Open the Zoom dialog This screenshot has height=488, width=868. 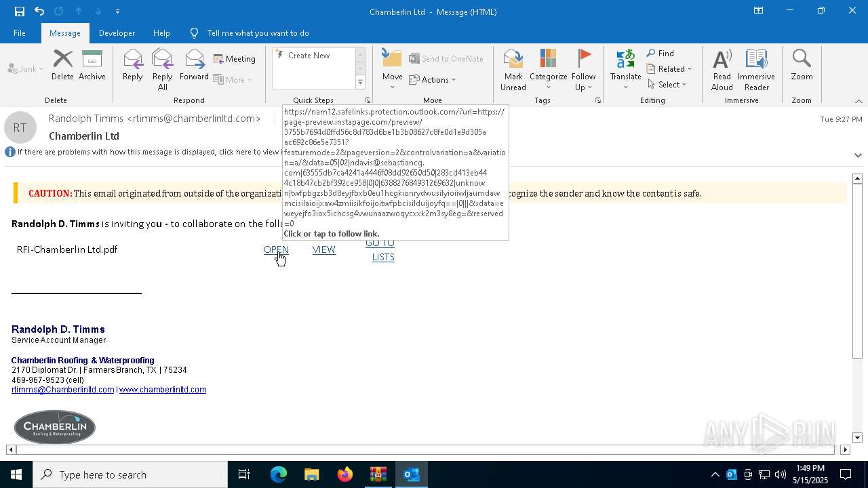(802, 65)
